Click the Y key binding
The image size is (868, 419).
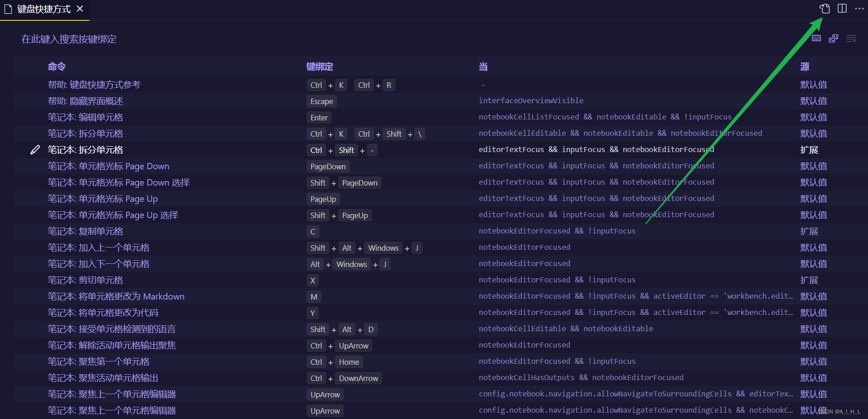tap(313, 313)
